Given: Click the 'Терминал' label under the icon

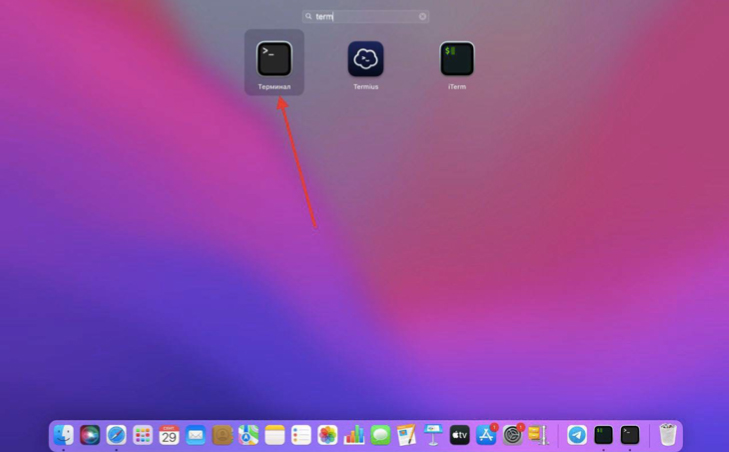Looking at the screenshot, I should [274, 87].
